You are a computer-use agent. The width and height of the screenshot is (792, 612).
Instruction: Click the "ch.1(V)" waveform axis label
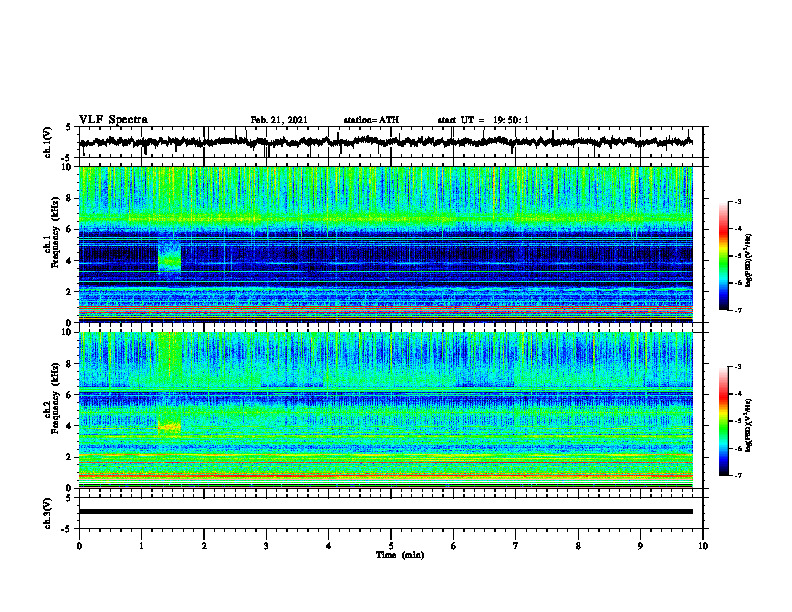[x=48, y=142]
